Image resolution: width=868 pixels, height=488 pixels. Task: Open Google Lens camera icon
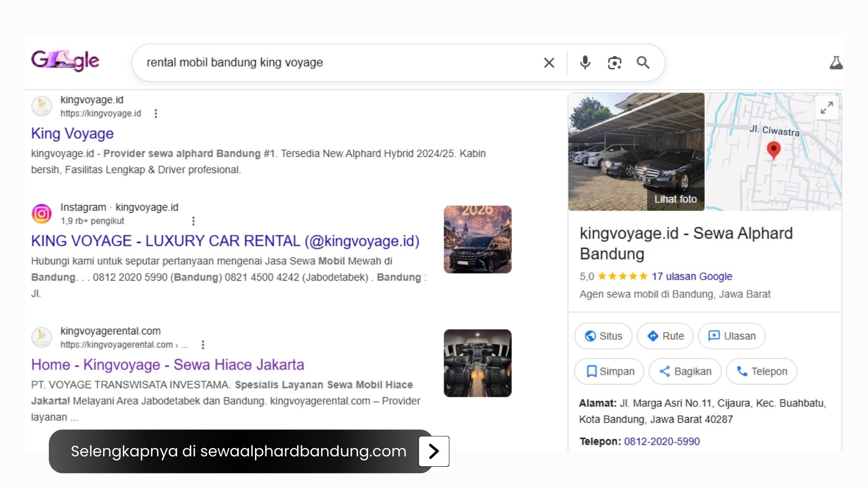[x=614, y=63]
